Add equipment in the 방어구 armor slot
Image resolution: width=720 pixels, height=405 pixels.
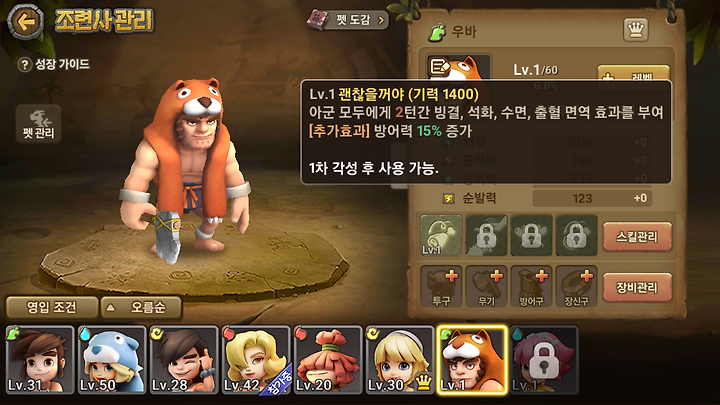click(x=531, y=286)
